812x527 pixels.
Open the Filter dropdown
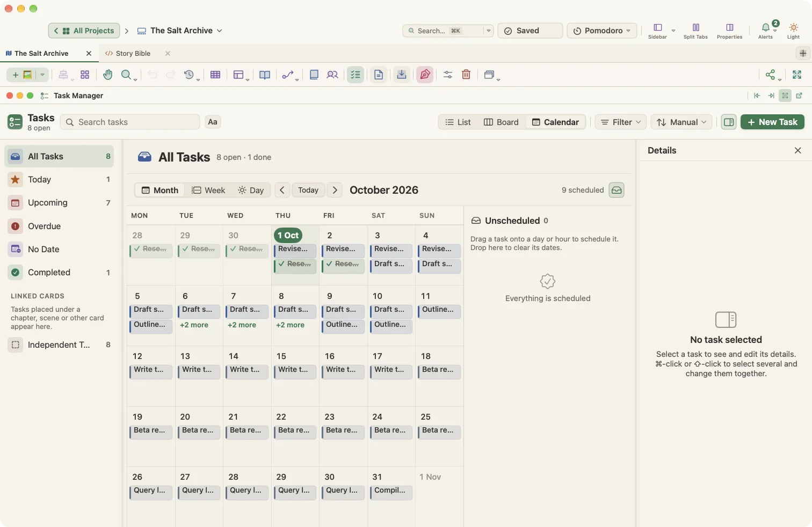point(621,122)
